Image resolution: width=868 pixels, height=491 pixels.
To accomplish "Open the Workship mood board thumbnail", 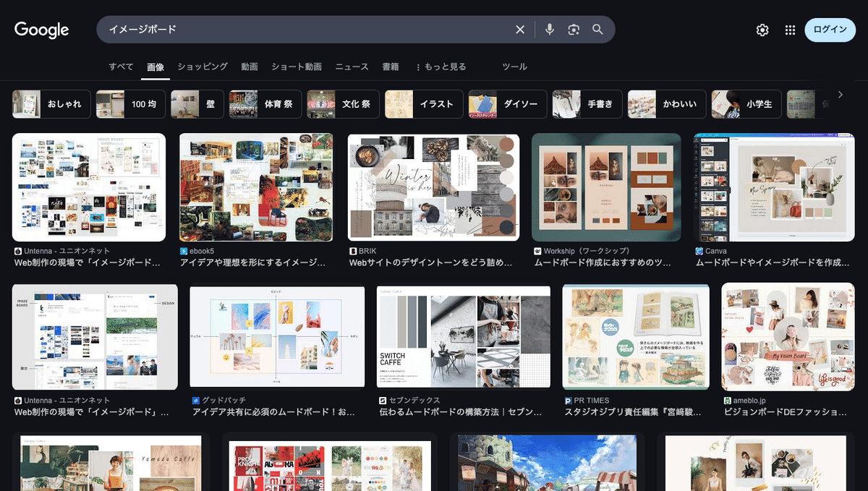I will [x=608, y=187].
